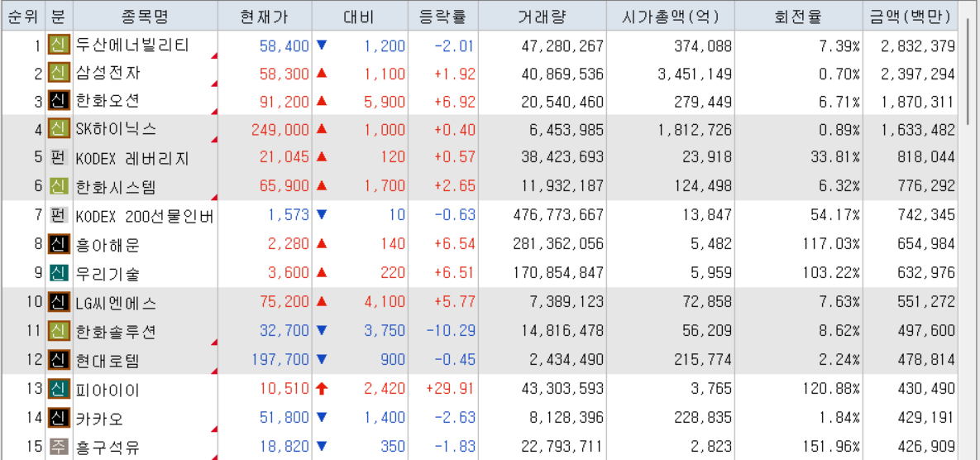
Task: Click the 펀 badge beside KODEX 200선물인버
Action: click(x=59, y=216)
